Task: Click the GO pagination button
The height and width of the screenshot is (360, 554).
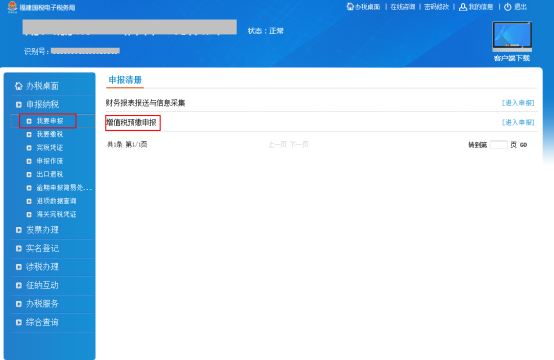Action: tap(523, 145)
